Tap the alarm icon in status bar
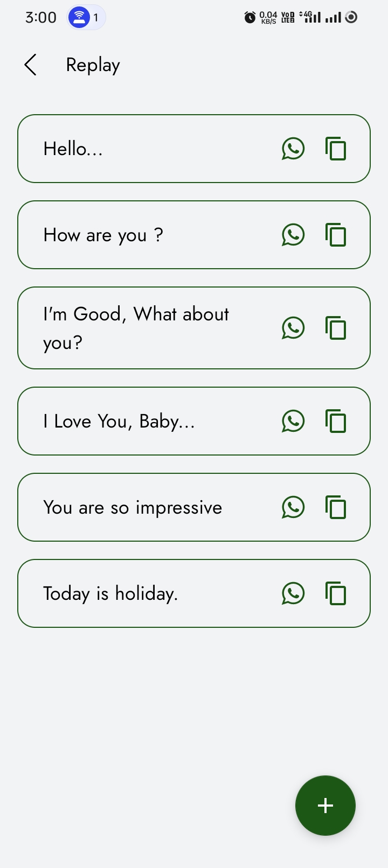The width and height of the screenshot is (388, 868). coord(250,17)
